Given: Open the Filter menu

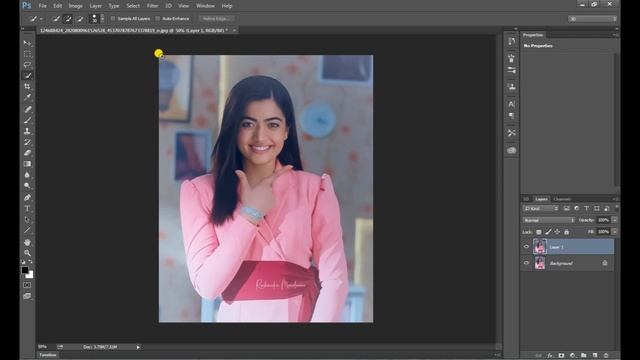Looking at the screenshot, I should coord(152,6).
